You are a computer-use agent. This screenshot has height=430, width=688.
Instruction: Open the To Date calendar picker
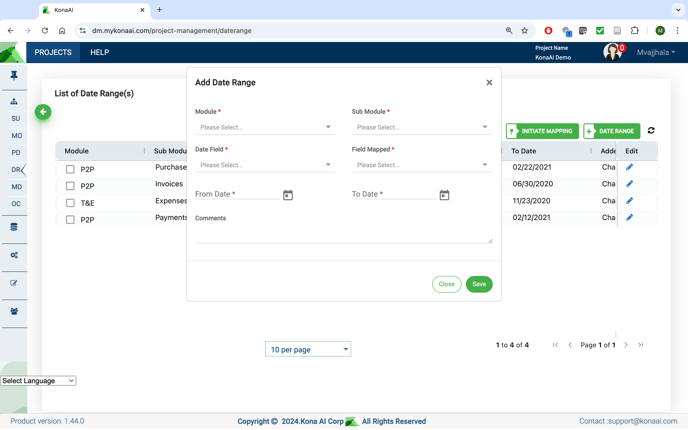point(444,195)
